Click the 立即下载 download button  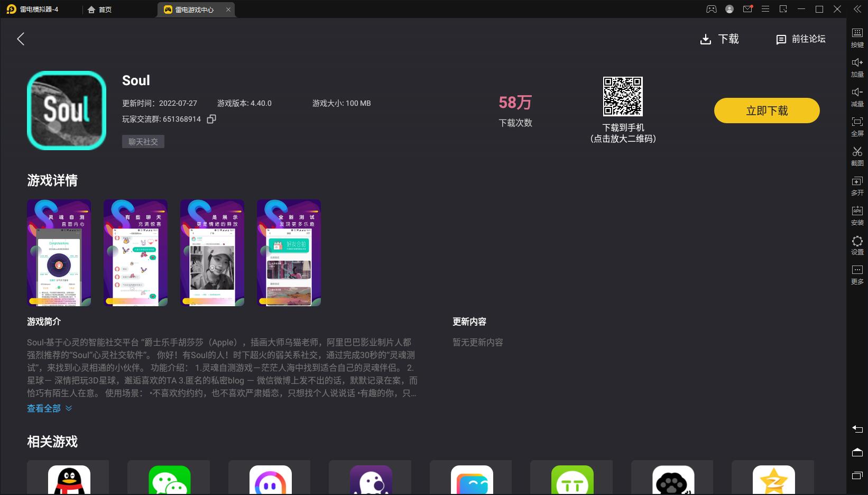767,111
